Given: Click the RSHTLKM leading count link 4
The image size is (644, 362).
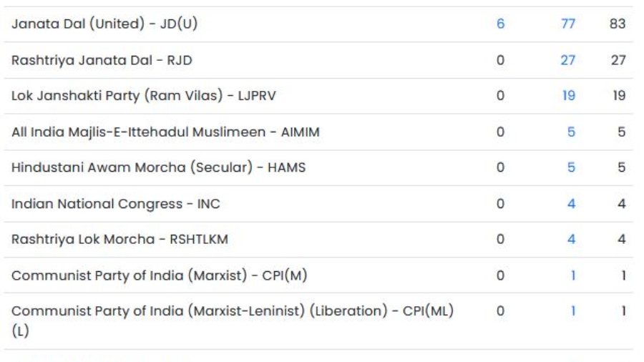Looking at the screenshot, I should (571, 239).
